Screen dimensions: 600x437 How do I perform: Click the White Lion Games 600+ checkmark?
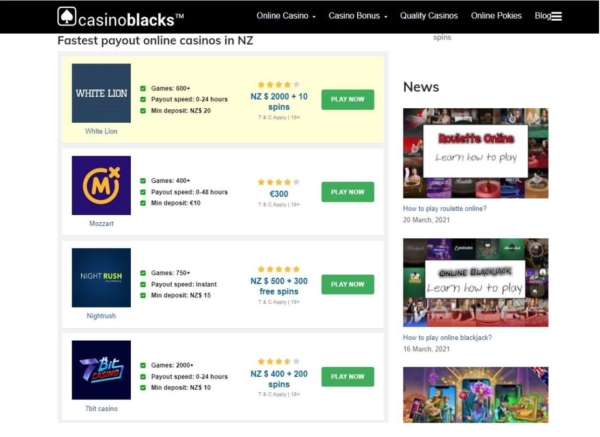pyautogui.click(x=143, y=88)
